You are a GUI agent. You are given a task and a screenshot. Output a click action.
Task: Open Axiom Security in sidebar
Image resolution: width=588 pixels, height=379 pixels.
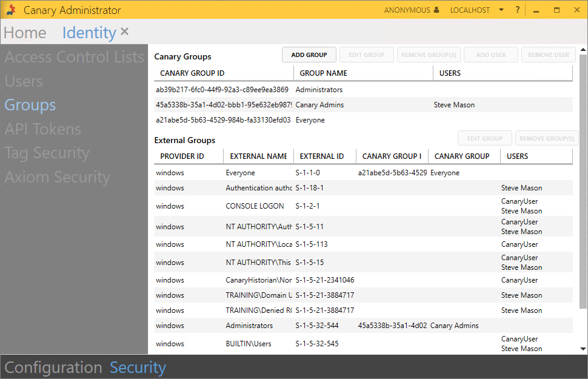coord(58,177)
